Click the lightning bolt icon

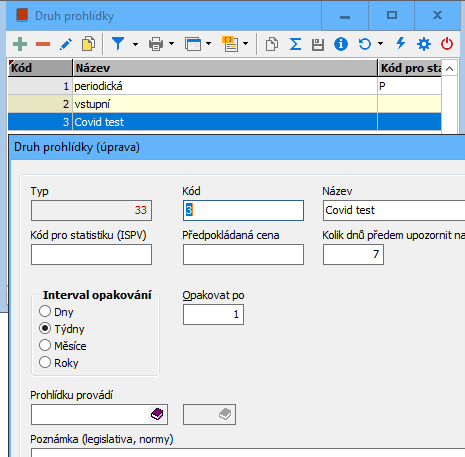401,43
